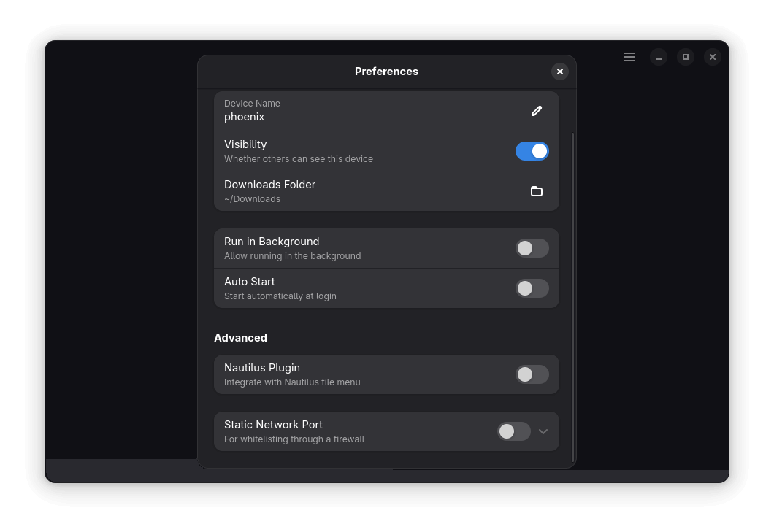
Task: Enable the Run in Background switch
Action: pyautogui.click(x=532, y=248)
